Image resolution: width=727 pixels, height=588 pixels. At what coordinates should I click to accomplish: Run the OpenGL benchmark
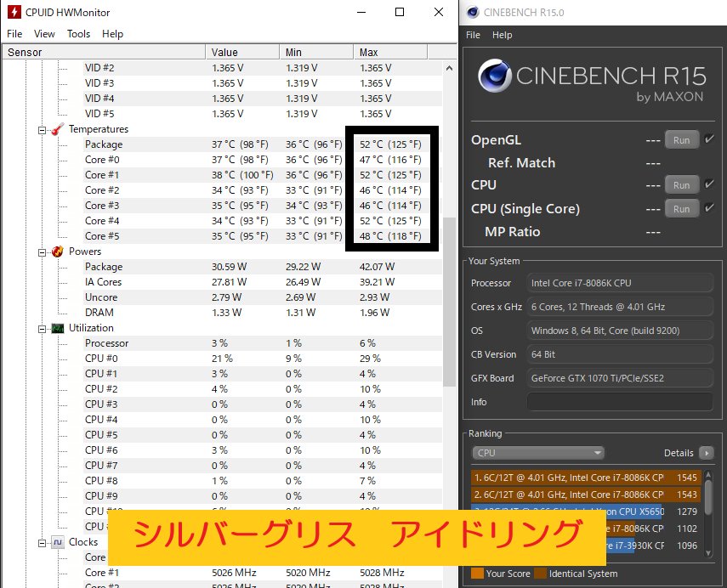tap(682, 140)
